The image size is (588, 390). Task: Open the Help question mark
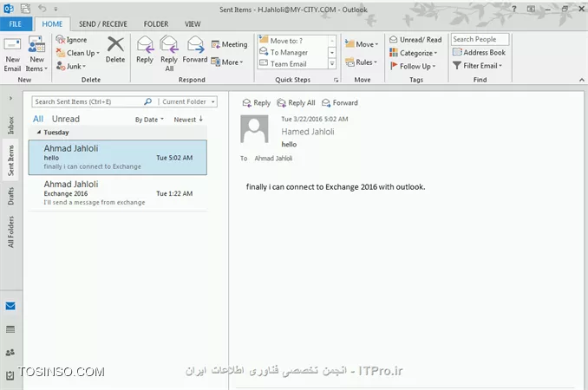click(514, 9)
